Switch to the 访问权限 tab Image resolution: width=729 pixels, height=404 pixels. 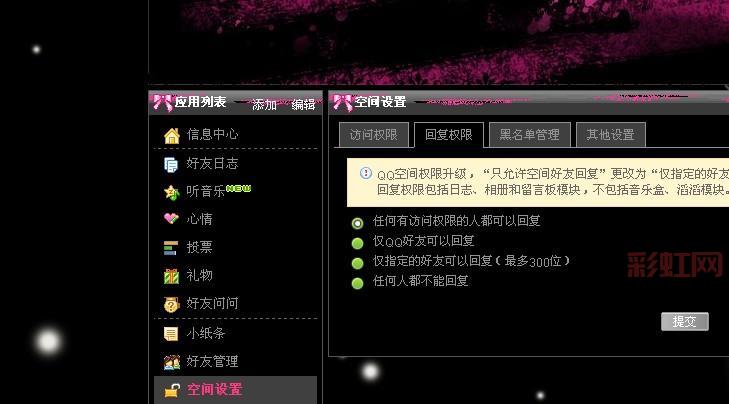point(374,135)
